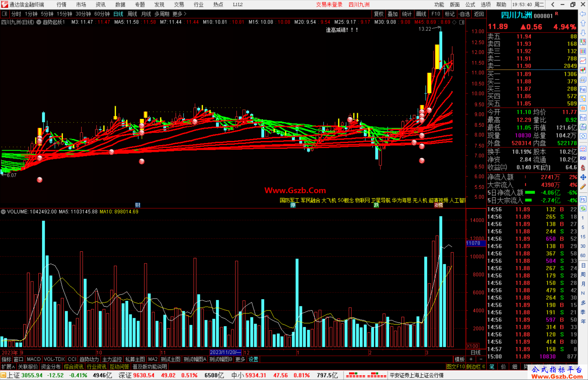Select 月 monthly period in right sidebar
The width and height of the screenshot is (588, 380).
click(583, 284)
